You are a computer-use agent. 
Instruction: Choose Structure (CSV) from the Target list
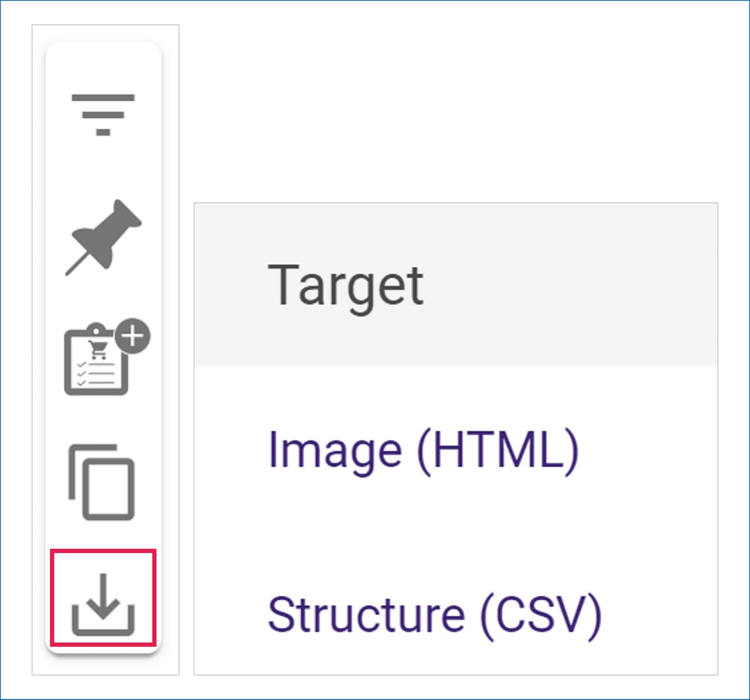pos(434,614)
